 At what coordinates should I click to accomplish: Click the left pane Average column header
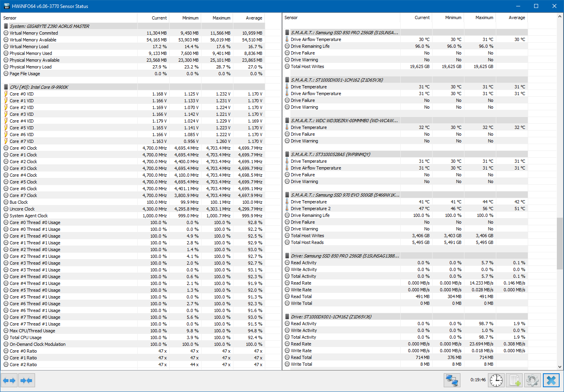coord(249,18)
